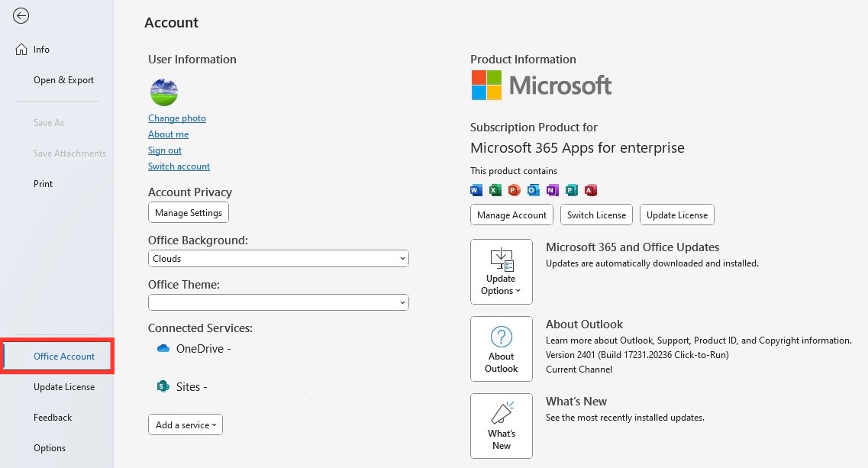Click the Access app icon
Viewport: 868px width, 468px height.
pyautogui.click(x=591, y=191)
